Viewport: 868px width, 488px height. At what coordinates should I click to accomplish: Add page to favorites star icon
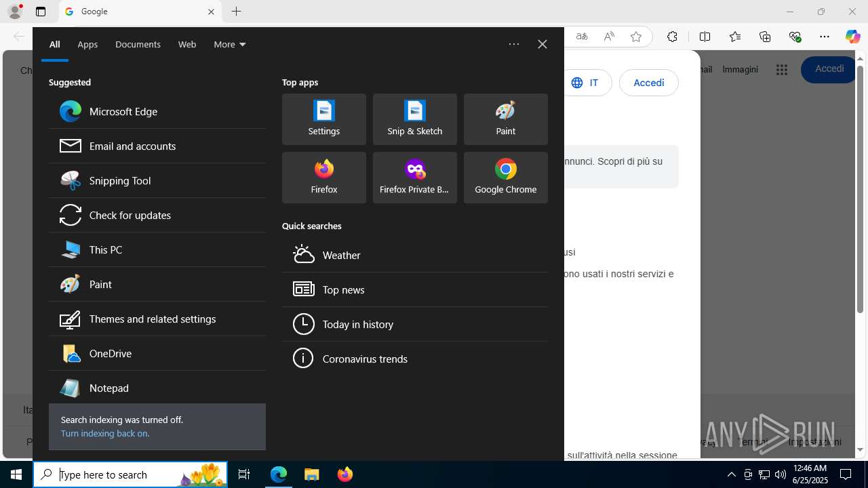coord(636,37)
